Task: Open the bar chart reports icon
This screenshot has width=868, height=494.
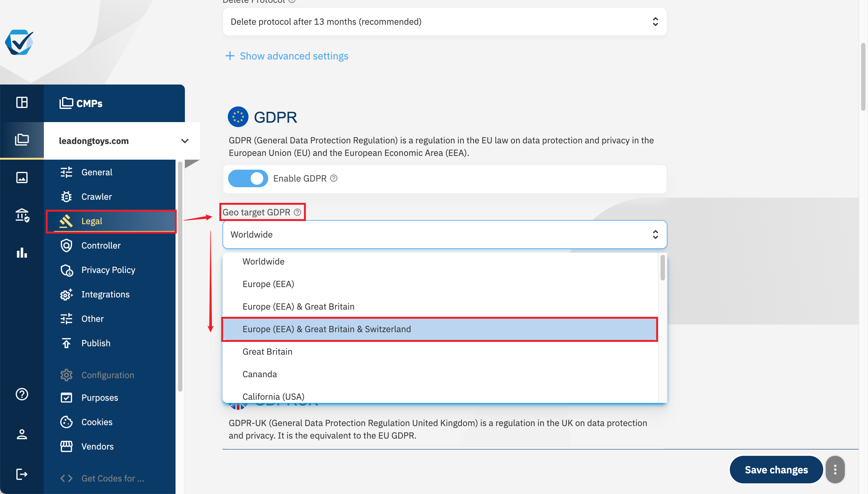Action: 22,252
